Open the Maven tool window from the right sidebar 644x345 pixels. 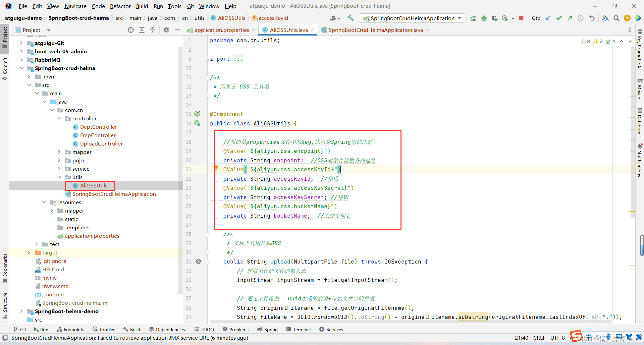(x=640, y=89)
